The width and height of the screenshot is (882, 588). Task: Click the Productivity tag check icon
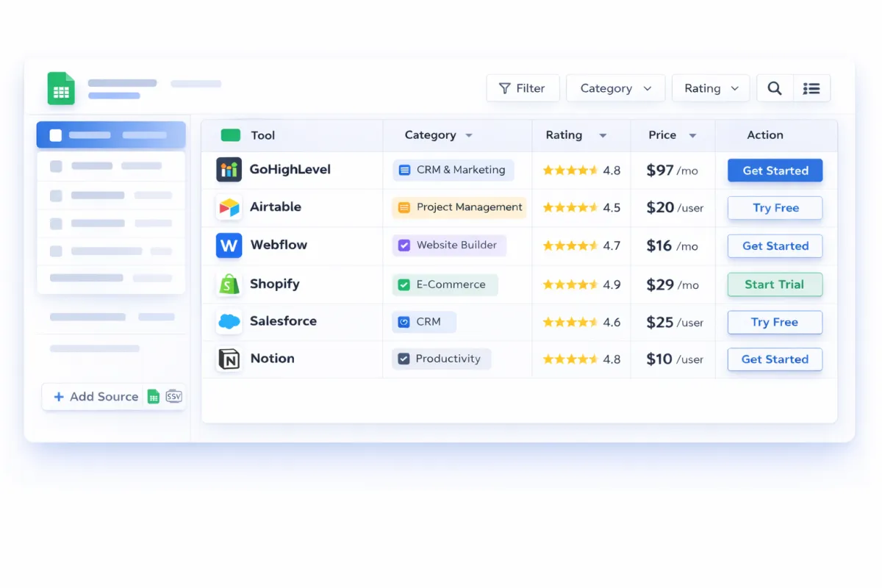404,359
